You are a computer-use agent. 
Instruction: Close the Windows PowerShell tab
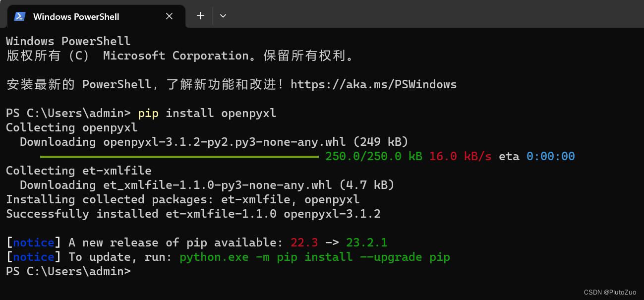[x=169, y=16]
